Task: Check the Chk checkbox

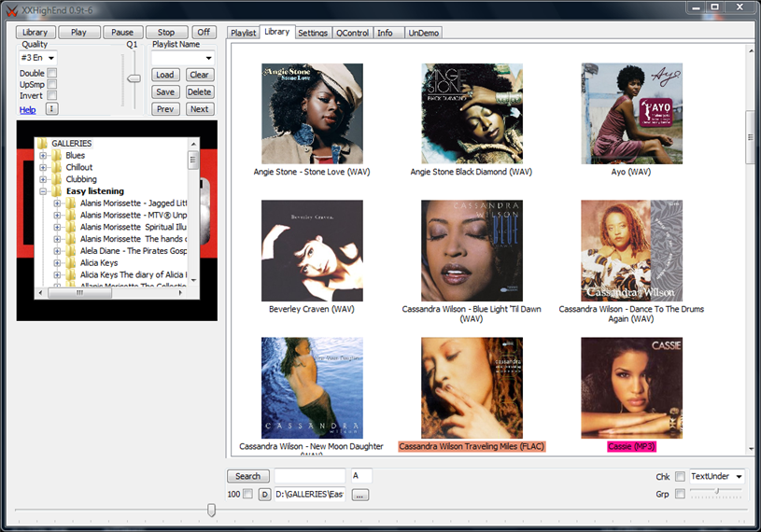Action: coord(681,477)
